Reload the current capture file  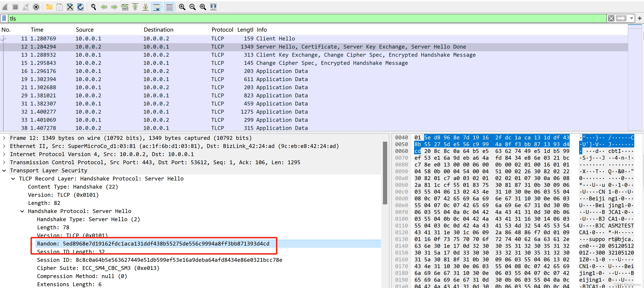[x=80, y=7]
